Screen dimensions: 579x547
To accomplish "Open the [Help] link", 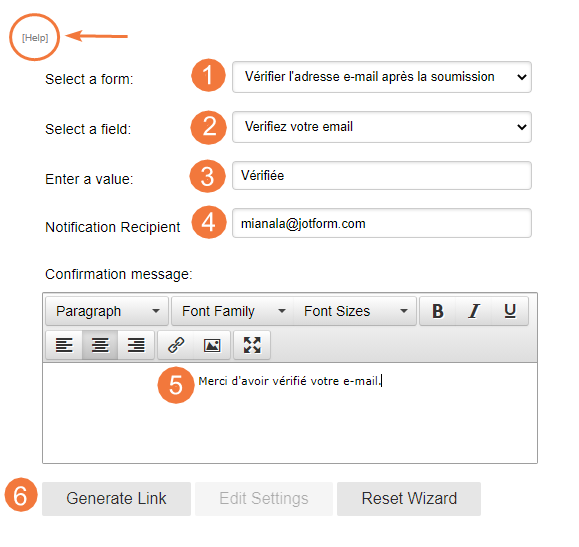I will click(35, 38).
